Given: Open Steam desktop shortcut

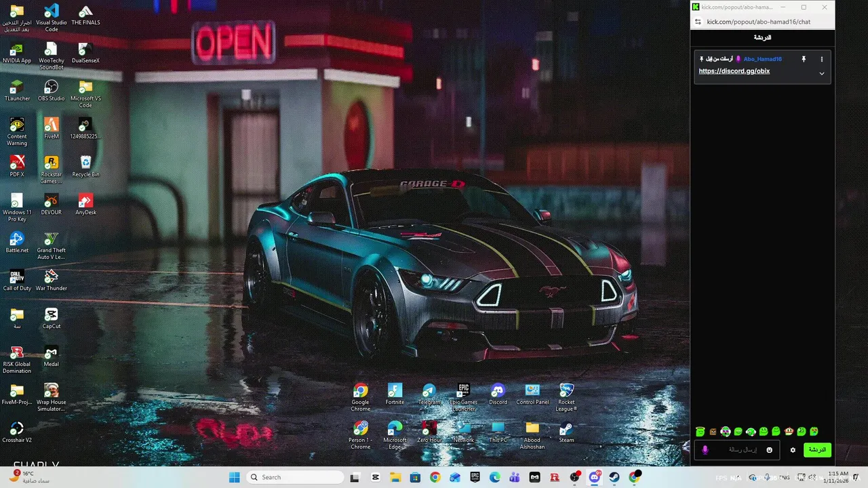Looking at the screenshot, I should [x=566, y=432].
